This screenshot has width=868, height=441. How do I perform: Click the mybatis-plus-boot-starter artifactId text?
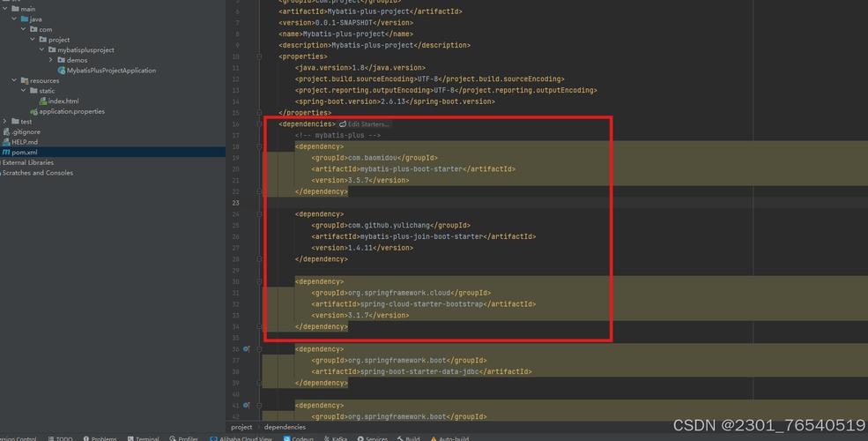click(411, 169)
